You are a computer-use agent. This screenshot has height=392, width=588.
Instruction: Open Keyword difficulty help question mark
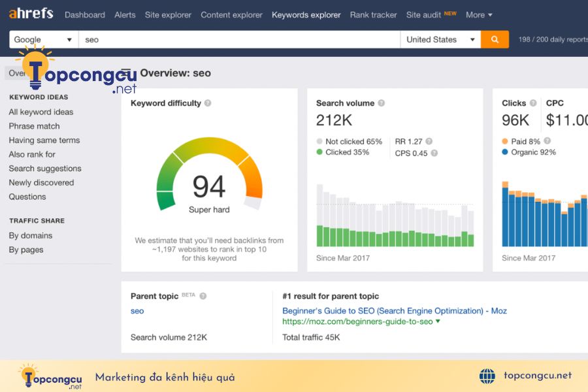click(208, 103)
